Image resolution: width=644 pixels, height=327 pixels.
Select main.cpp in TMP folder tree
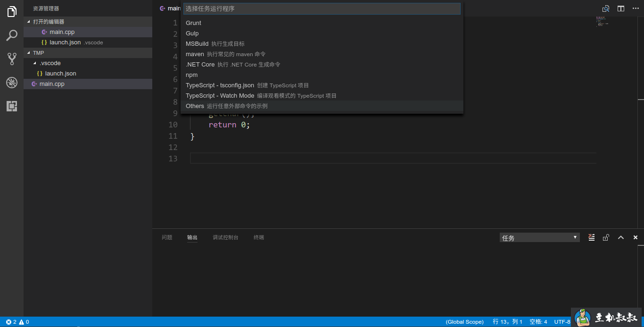coord(88,84)
